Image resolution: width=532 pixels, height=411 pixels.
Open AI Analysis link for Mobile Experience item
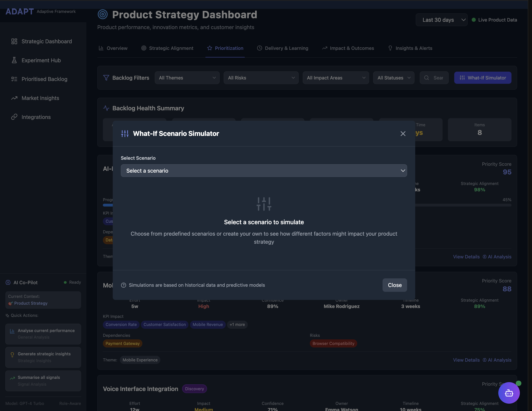(x=497, y=360)
